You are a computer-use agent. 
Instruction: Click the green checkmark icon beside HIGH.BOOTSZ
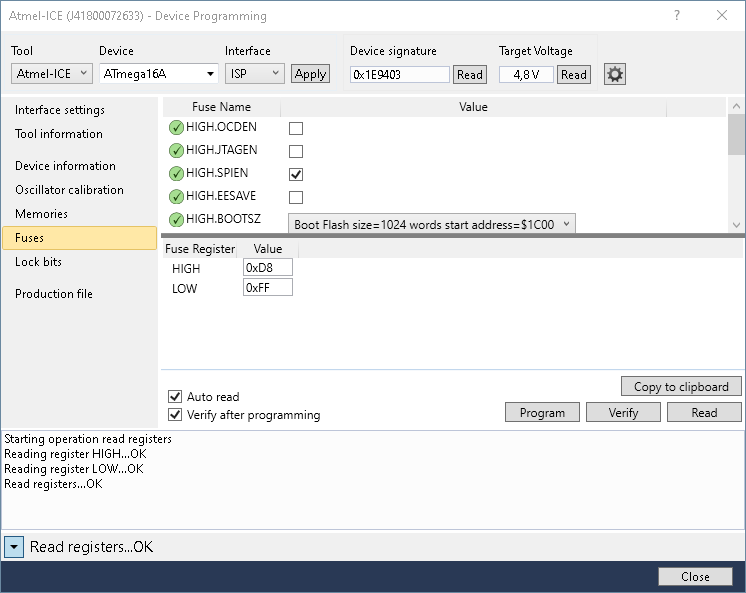tap(176, 220)
